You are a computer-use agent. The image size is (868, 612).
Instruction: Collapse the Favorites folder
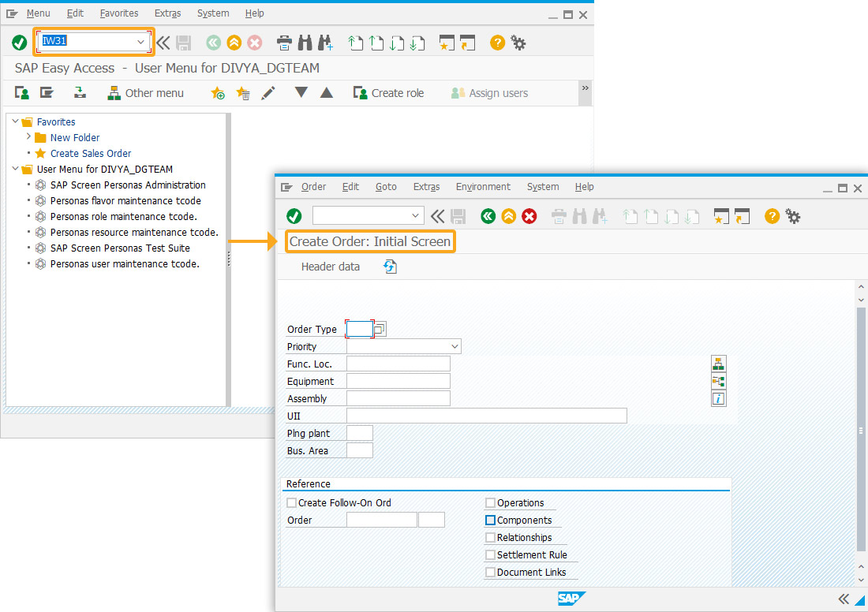click(x=16, y=121)
